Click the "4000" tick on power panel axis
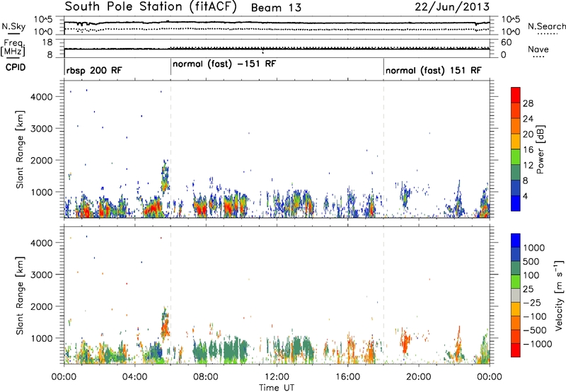566x392 pixels. (x=42, y=97)
